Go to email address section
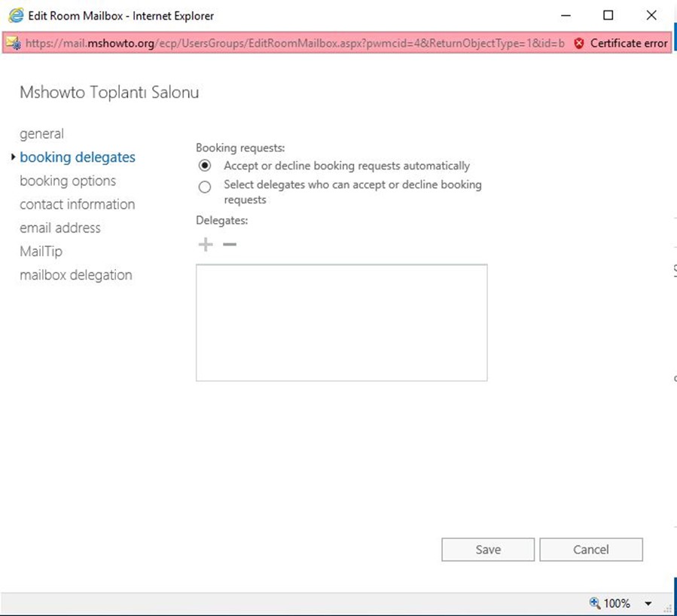The image size is (677, 616). [x=60, y=227]
